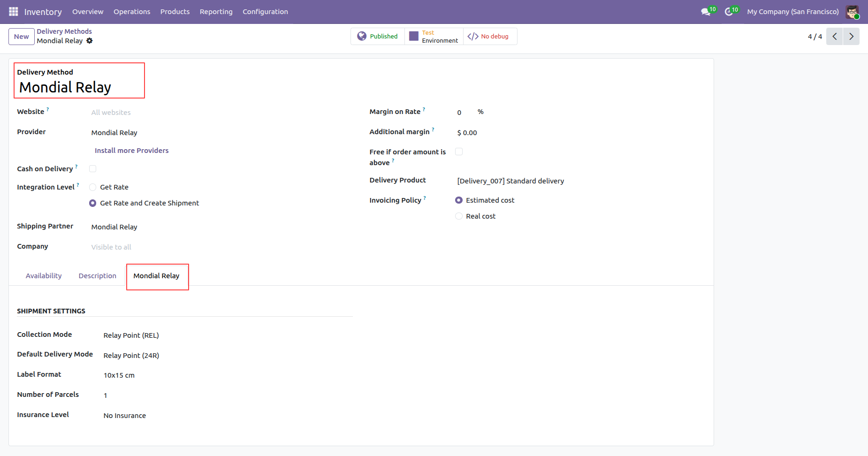Open the Insurance Level dropdown

point(227,416)
